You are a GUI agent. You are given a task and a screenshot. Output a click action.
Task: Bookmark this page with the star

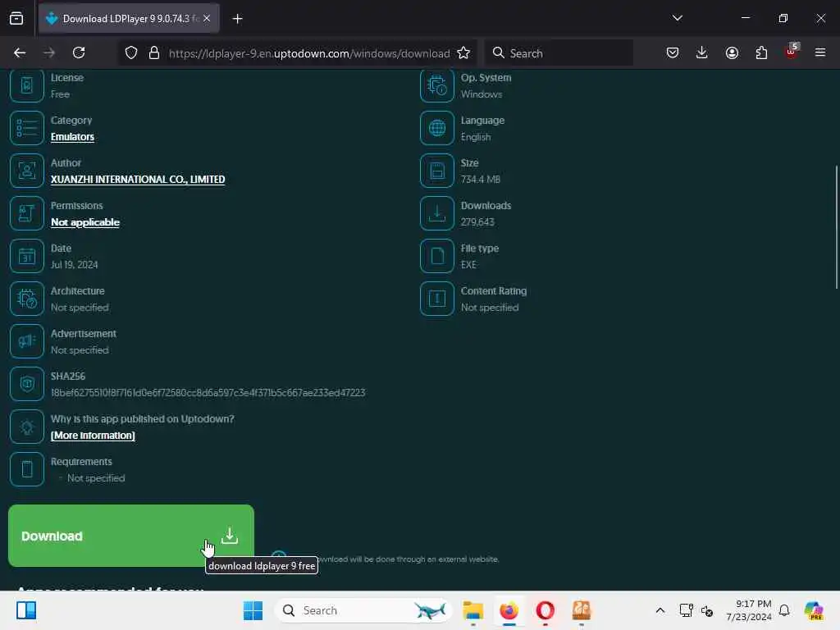tap(463, 52)
